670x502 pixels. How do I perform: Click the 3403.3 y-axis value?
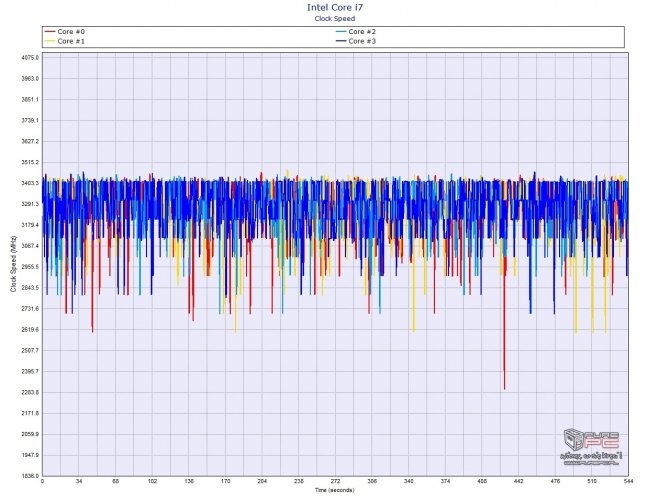pyautogui.click(x=30, y=183)
